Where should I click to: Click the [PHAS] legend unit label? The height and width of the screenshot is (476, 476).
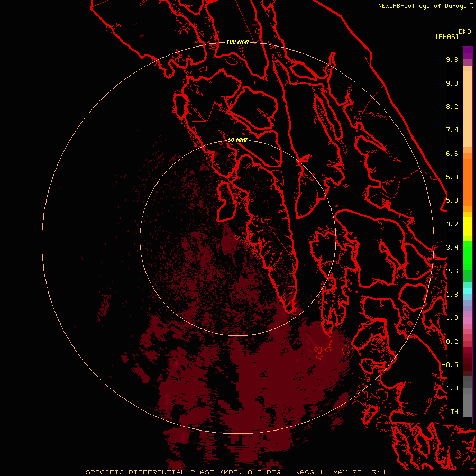pyautogui.click(x=447, y=36)
